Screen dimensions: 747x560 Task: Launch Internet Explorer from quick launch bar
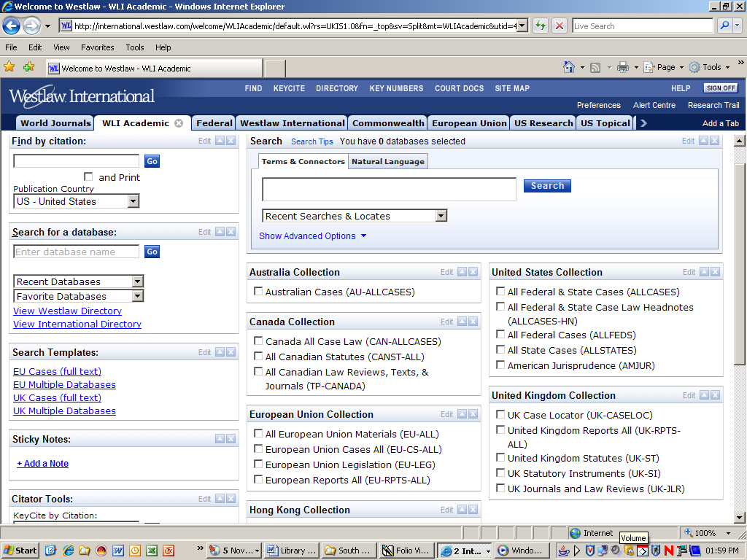coord(68,551)
